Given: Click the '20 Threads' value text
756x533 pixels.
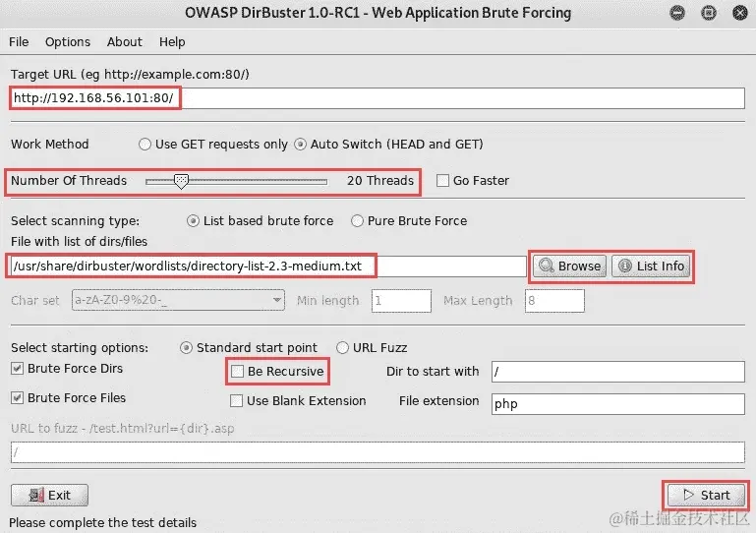Looking at the screenshot, I should pyautogui.click(x=379, y=180).
